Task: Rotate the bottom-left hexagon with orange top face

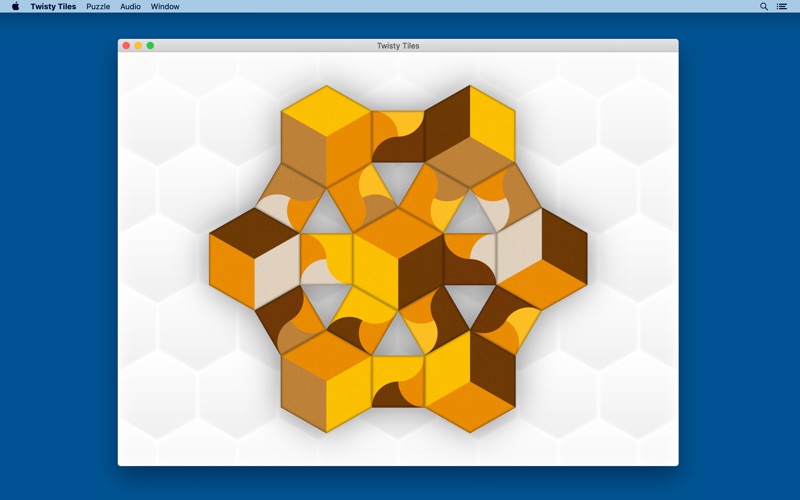Action: point(327,381)
